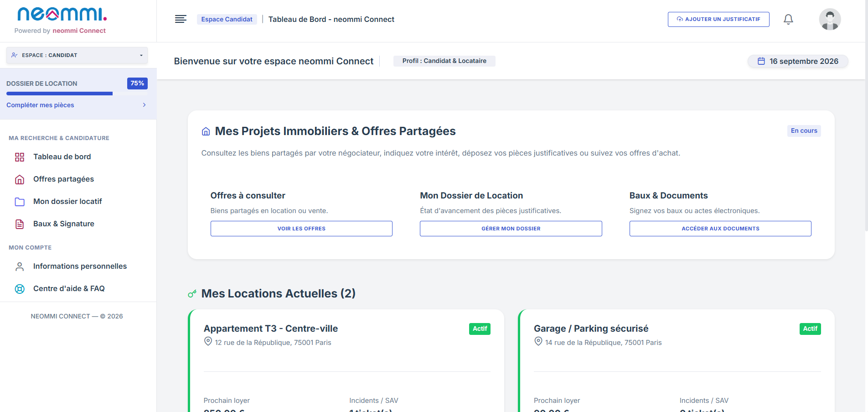The image size is (868, 412).
Task: Click the Appartement T3 - Centre-ville card title
Action: pos(271,329)
